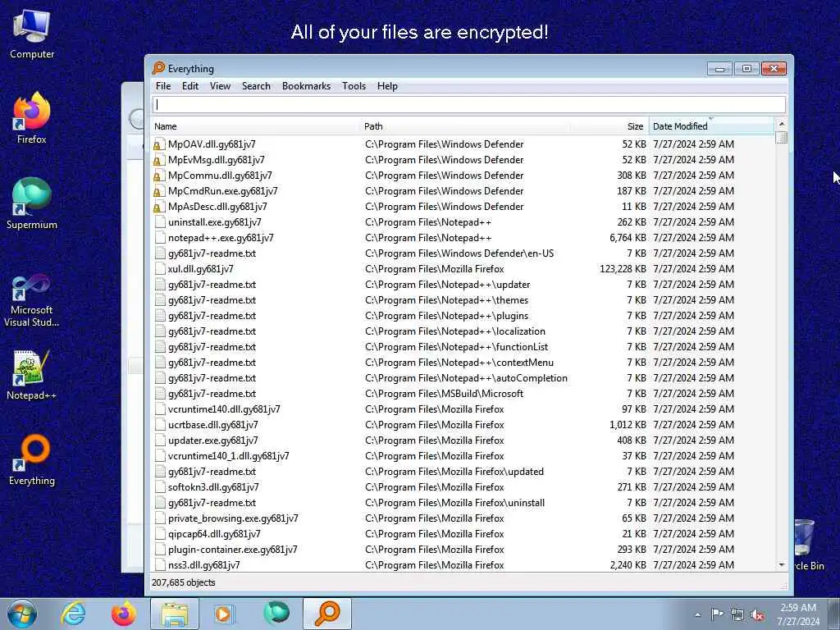840x630 pixels.
Task: Click the Action Center flag tray icon
Action: (717, 614)
